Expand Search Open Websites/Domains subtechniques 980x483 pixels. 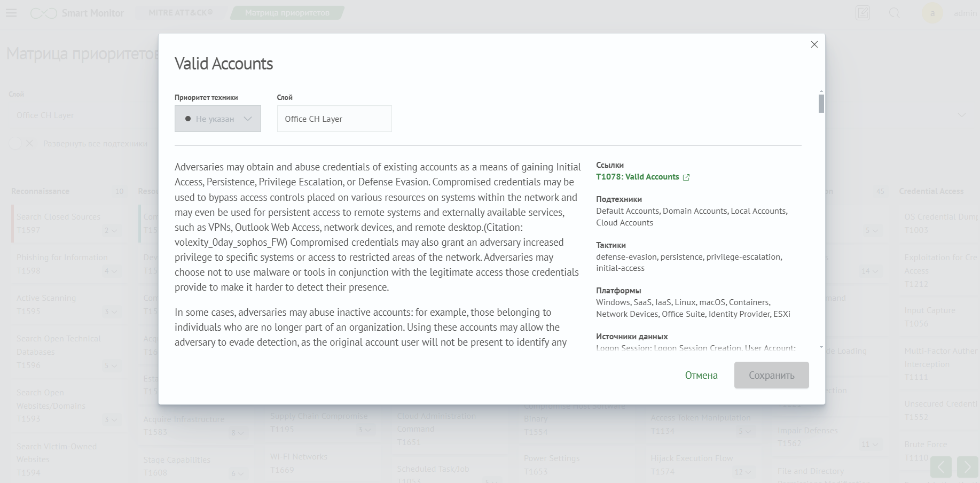click(111, 419)
